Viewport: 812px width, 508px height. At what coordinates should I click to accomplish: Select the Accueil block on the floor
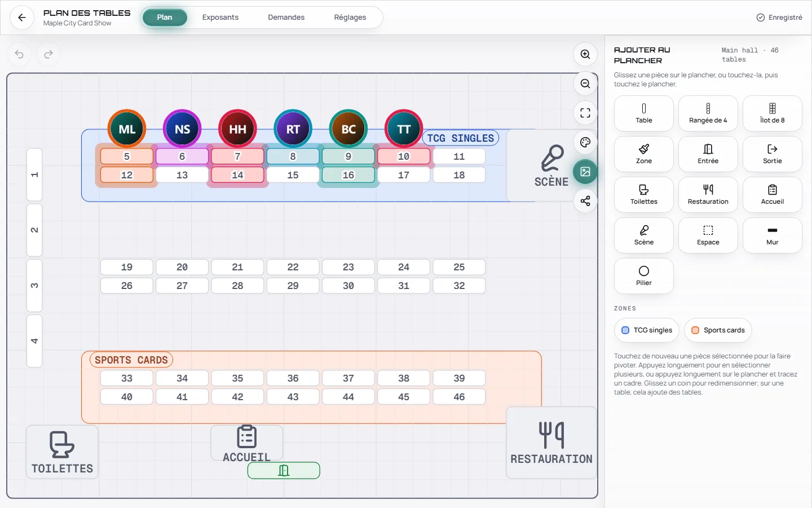247,443
